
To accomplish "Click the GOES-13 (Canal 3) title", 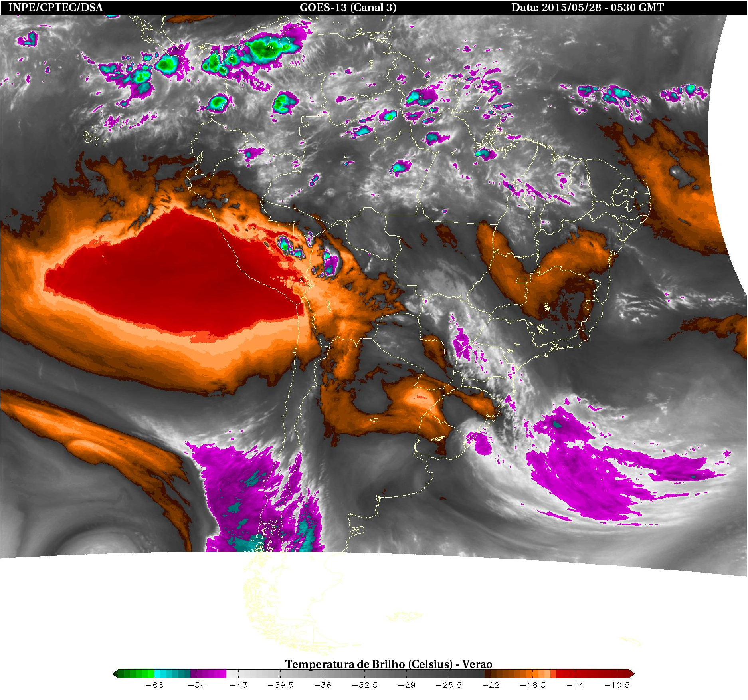I will coord(348,8).
